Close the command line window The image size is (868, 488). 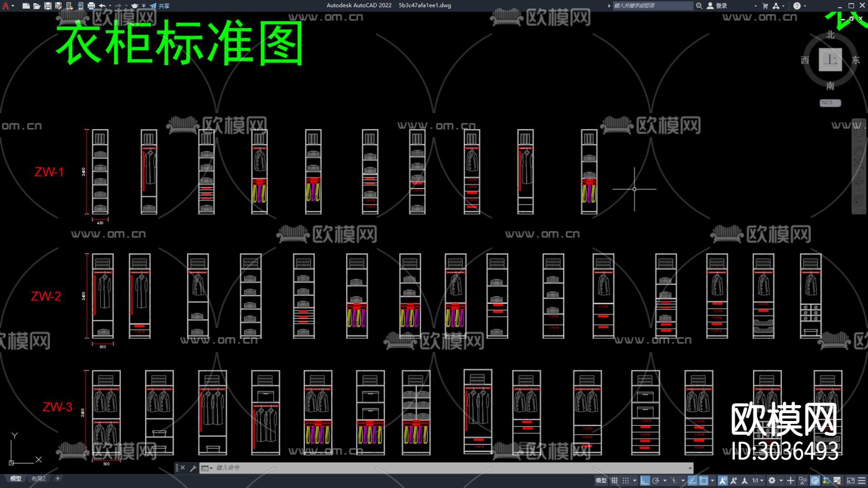point(183,468)
